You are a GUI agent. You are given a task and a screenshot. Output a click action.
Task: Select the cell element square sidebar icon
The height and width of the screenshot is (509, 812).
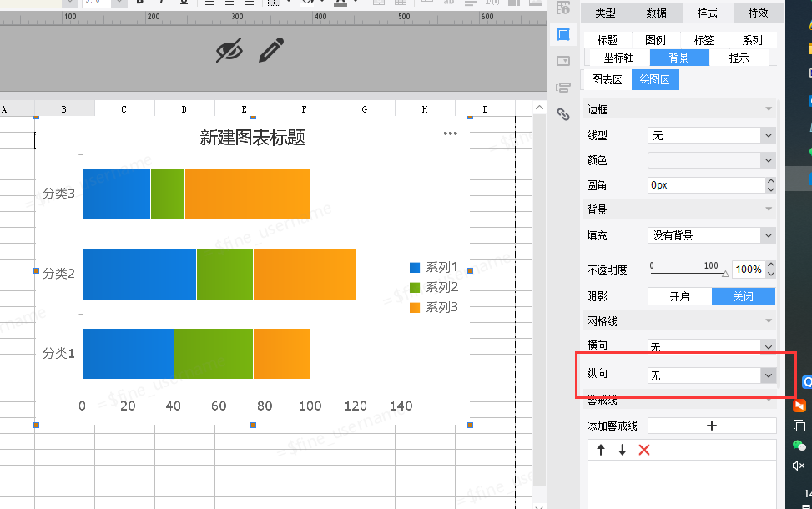(563, 34)
